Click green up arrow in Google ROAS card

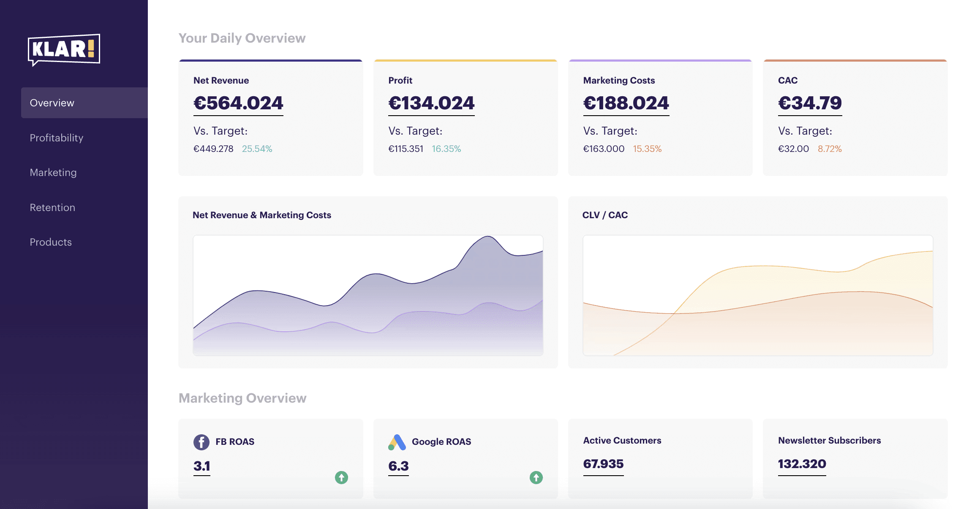(536, 477)
